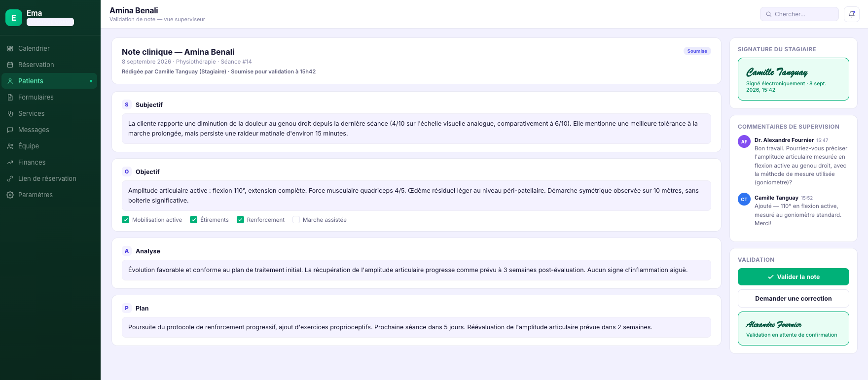Open the notifications bell
868x380 pixels.
click(x=852, y=14)
